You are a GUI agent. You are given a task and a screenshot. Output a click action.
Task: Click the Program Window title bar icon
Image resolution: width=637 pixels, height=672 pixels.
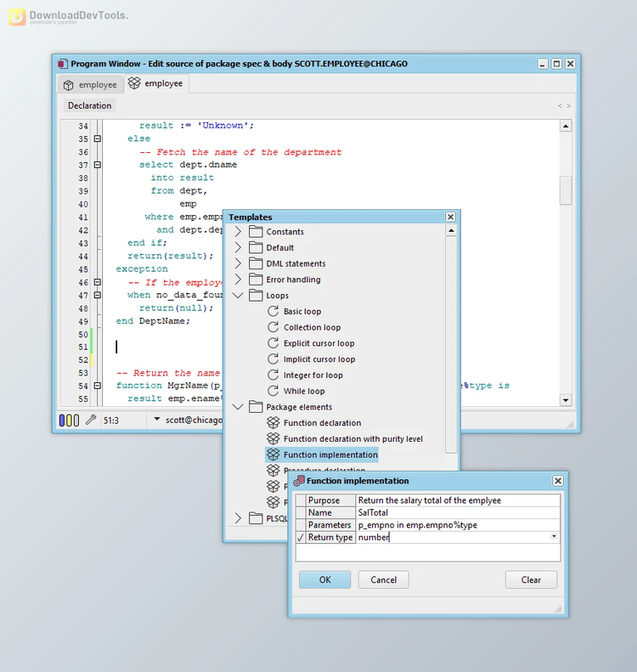coord(63,64)
